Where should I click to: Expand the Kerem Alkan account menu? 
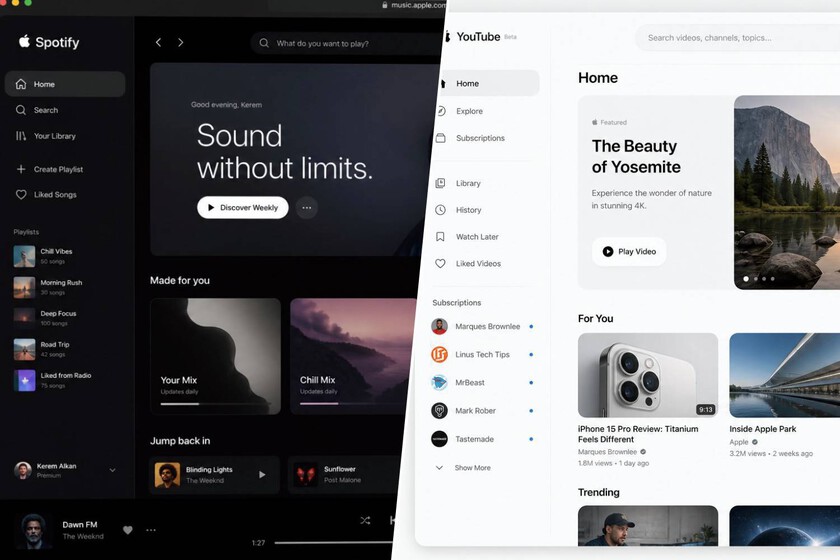[x=112, y=470]
